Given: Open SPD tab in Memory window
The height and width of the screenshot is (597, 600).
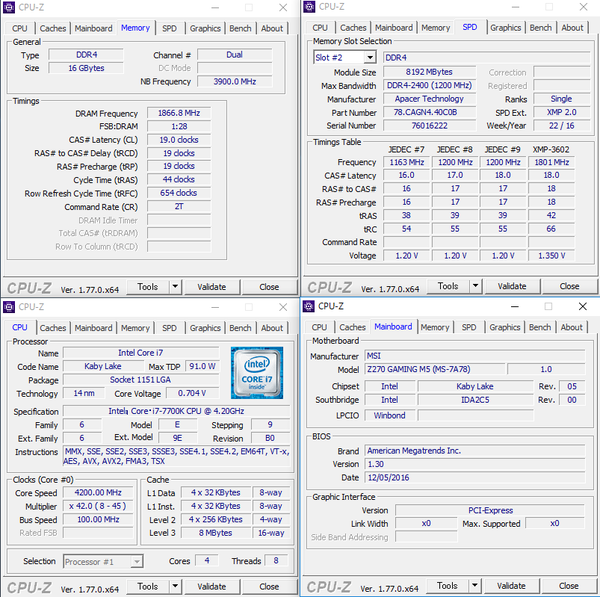Looking at the screenshot, I should pos(170,28).
